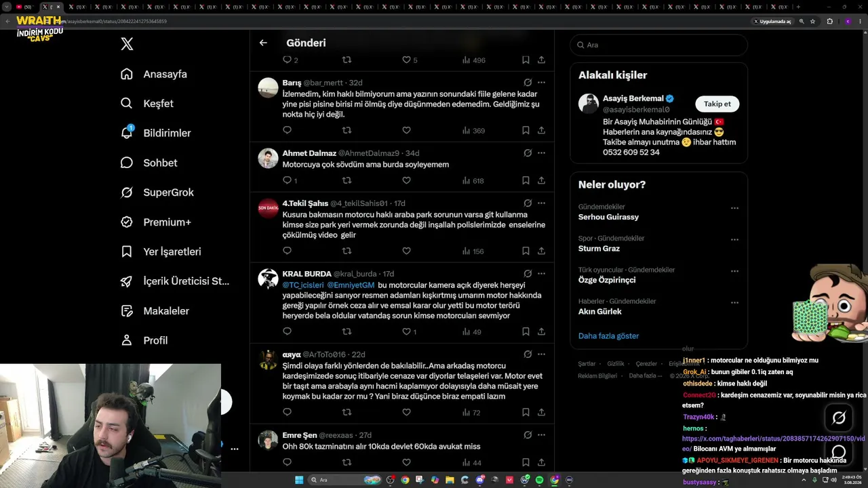Open the Asayiş Berkemal profile avatar
868x488 pixels.
(x=589, y=104)
